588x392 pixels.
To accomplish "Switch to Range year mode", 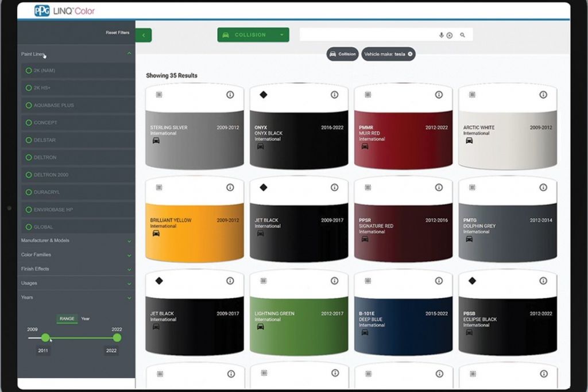I will click(67, 319).
